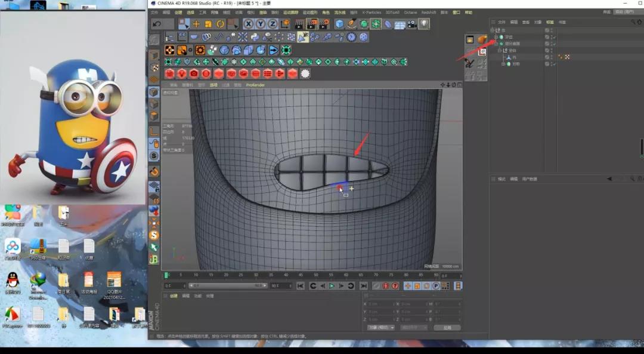Open the object mode dropdown in Coordinates
Screen dimensions: 644x354
point(380,328)
